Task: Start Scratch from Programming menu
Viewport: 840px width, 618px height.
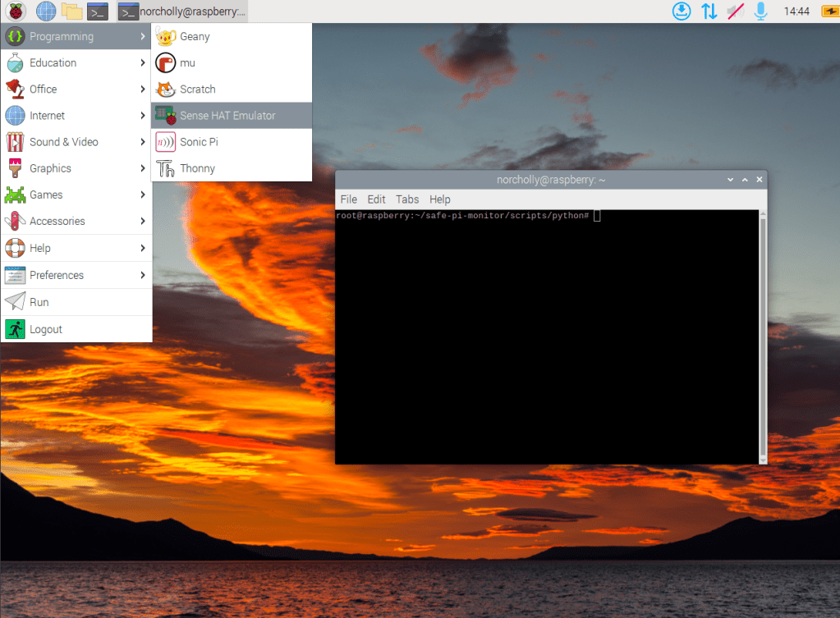Action: 197,89
